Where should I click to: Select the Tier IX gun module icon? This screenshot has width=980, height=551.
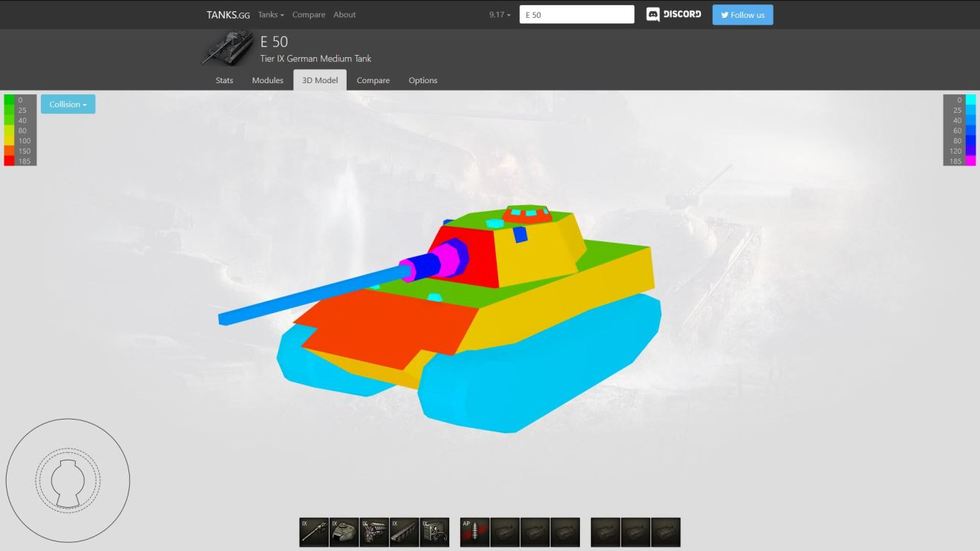tap(313, 532)
